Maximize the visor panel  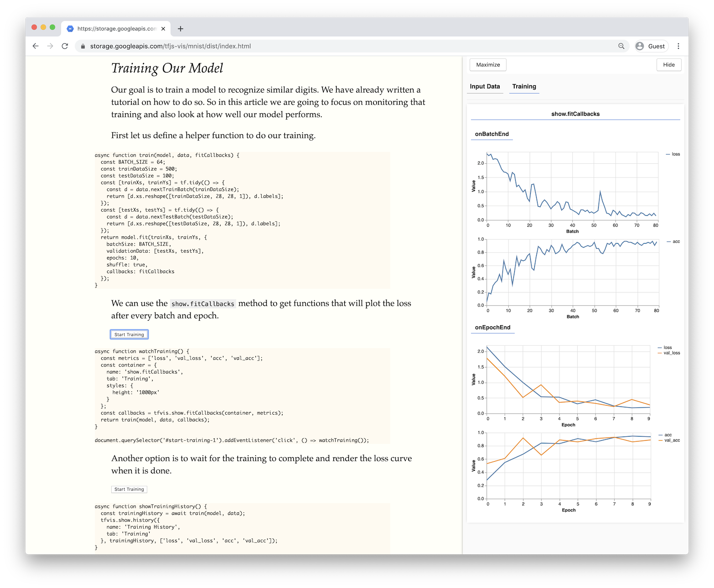coord(488,64)
